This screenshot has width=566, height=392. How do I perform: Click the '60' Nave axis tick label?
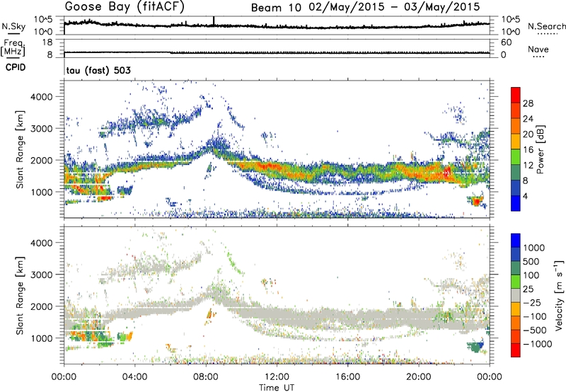tap(506, 42)
